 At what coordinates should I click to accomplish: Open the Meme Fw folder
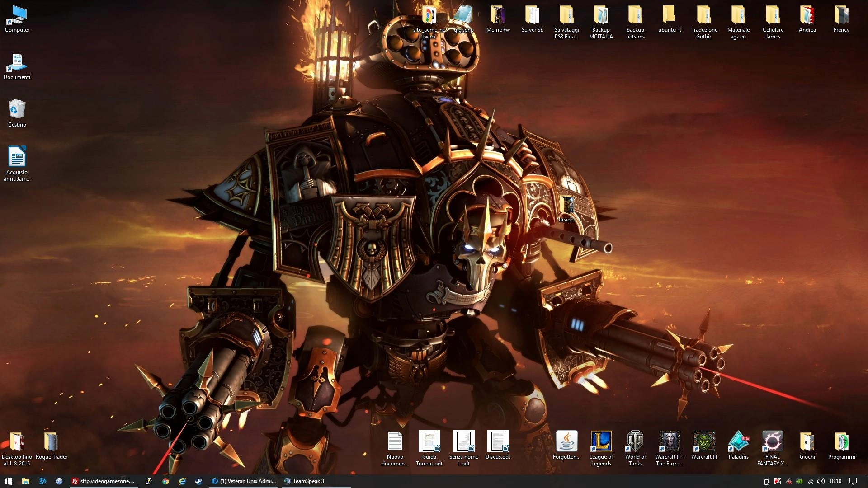[498, 19]
